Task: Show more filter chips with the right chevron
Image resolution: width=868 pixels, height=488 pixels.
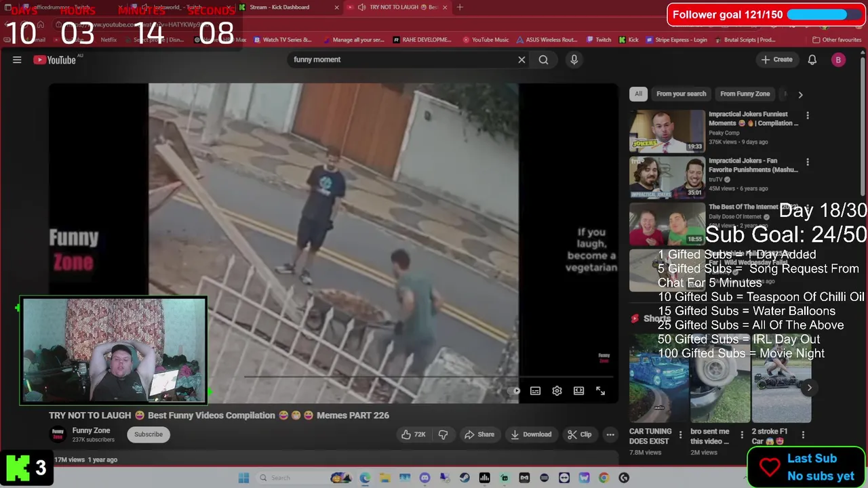Action: [x=800, y=95]
